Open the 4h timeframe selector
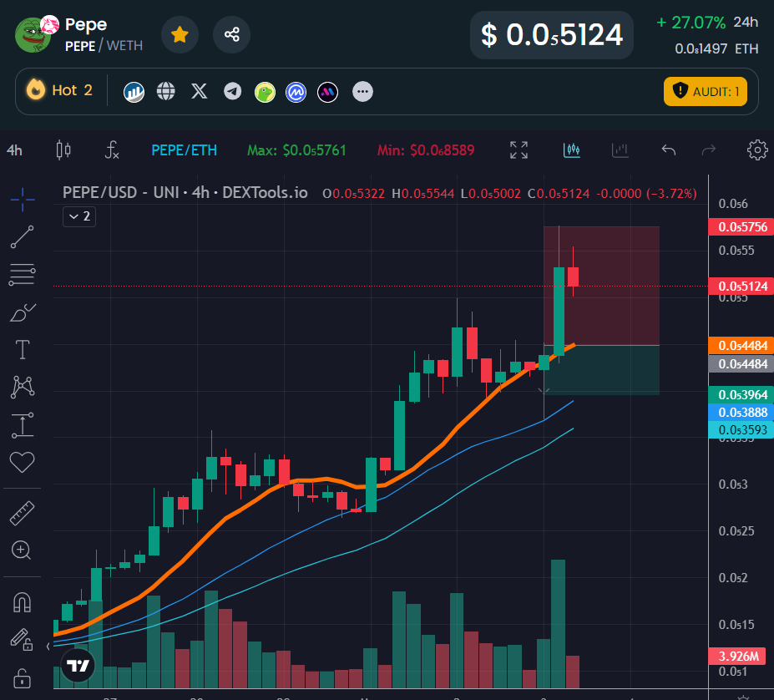The width and height of the screenshot is (774, 700). tap(14, 150)
